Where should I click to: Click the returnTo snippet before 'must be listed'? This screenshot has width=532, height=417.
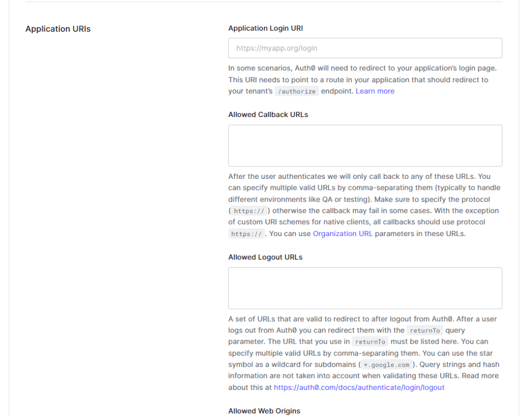click(x=370, y=342)
